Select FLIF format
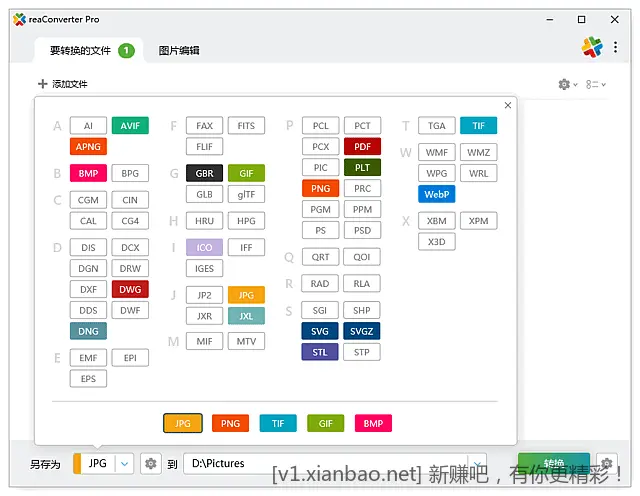 coord(204,147)
